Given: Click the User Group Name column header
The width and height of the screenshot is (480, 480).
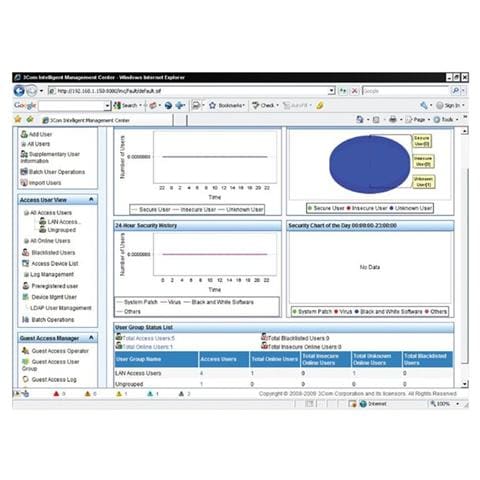Looking at the screenshot, I should point(156,359).
